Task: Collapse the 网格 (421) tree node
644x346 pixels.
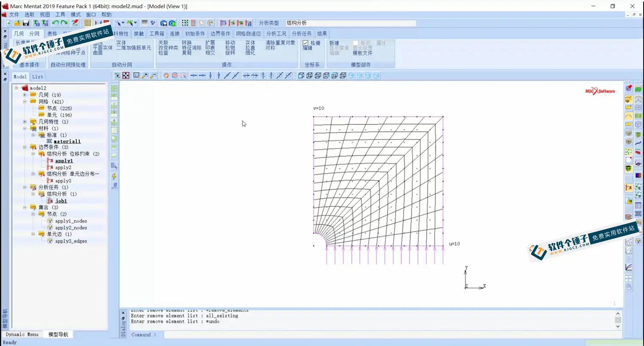Action: click(25, 101)
